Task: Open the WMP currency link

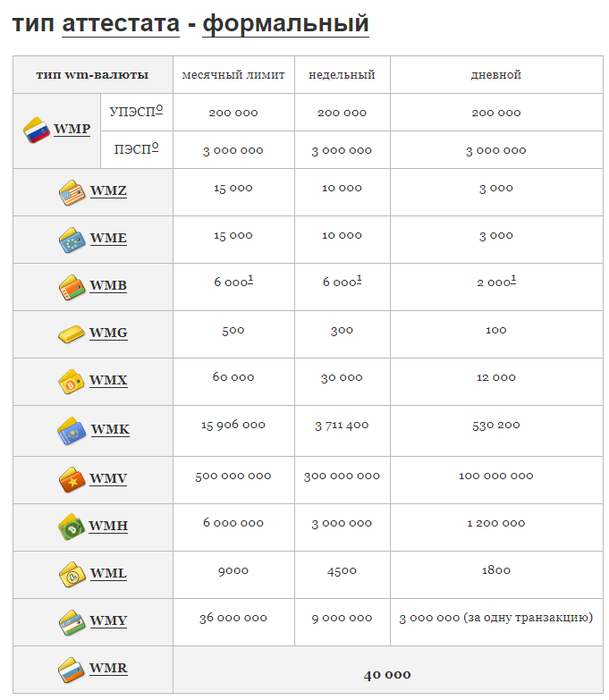Action: click(72, 129)
